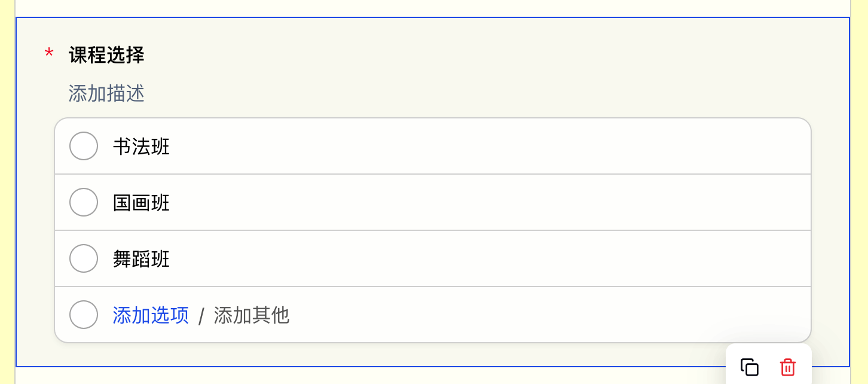
Task: Click blank space right of 课程选择 title
Action: click(x=418, y=55)
